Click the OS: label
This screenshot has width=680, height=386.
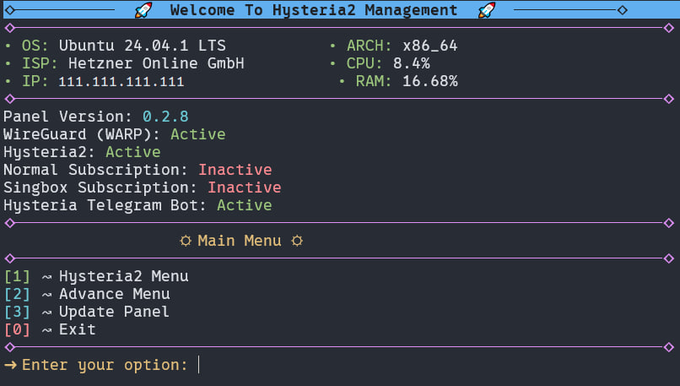coord(35,46)
